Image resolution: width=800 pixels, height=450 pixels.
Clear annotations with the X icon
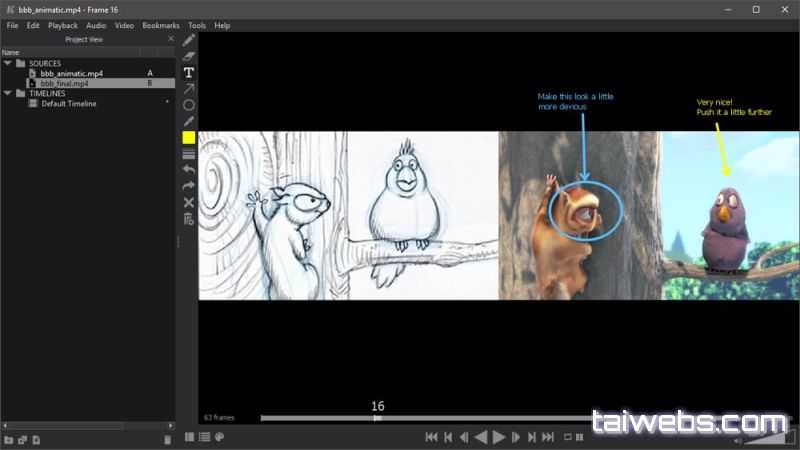(188, 202)
